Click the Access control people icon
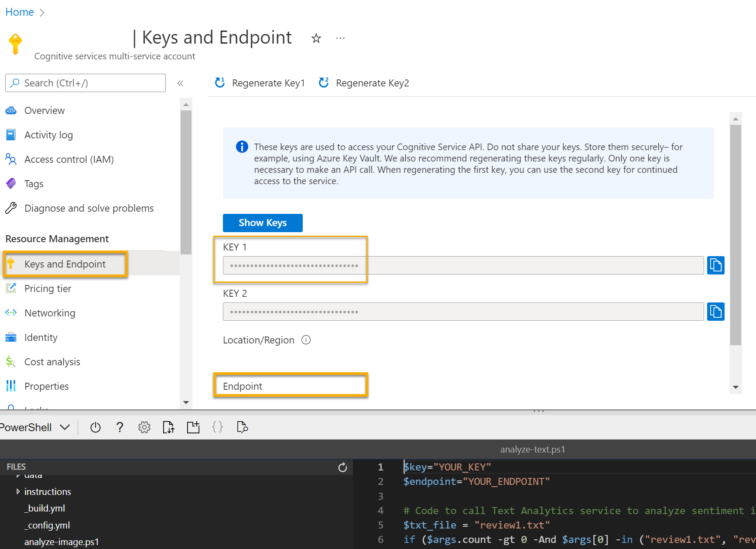The width and height of the screenshot is (756, 549). pyautogui.click(x=11, y=159)
